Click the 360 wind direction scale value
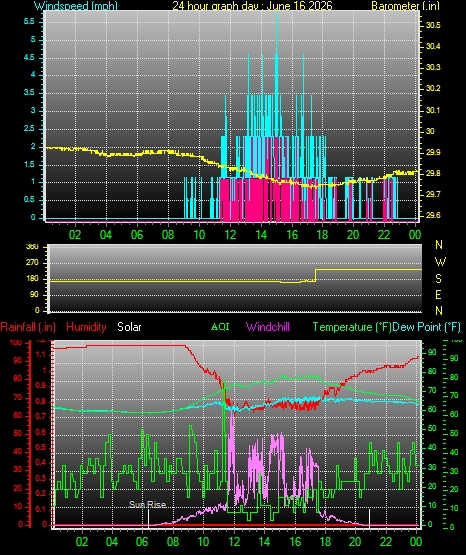 (x=32, y=247)
